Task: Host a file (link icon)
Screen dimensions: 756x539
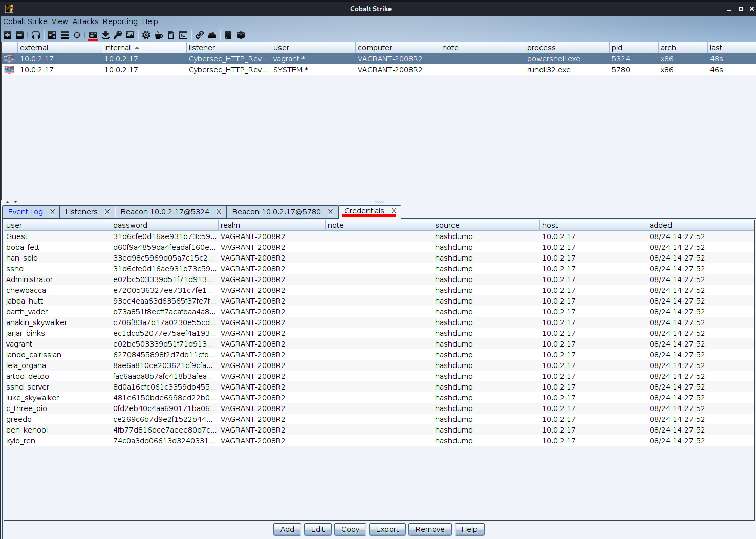Action: tap(200, 35)
